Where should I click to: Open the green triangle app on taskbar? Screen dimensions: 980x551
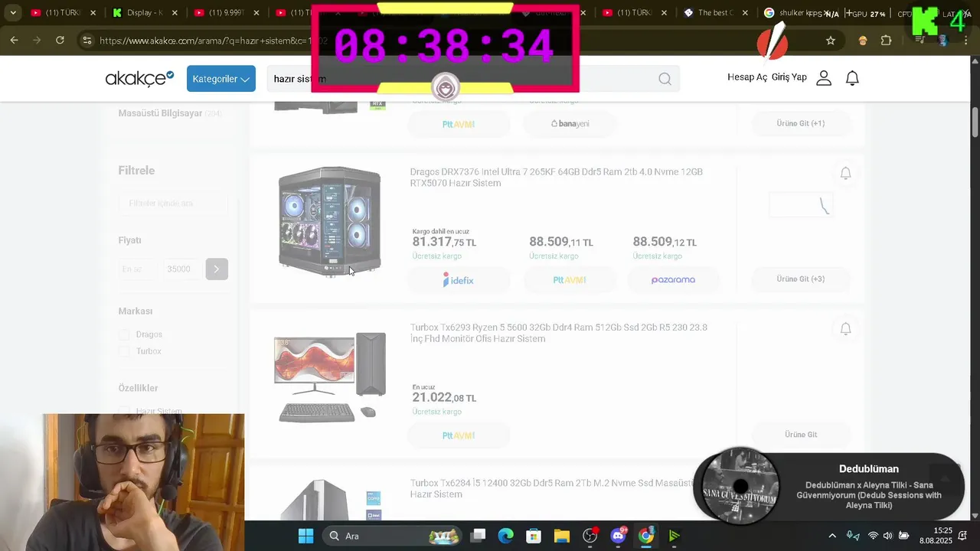(x=674, y=536)
